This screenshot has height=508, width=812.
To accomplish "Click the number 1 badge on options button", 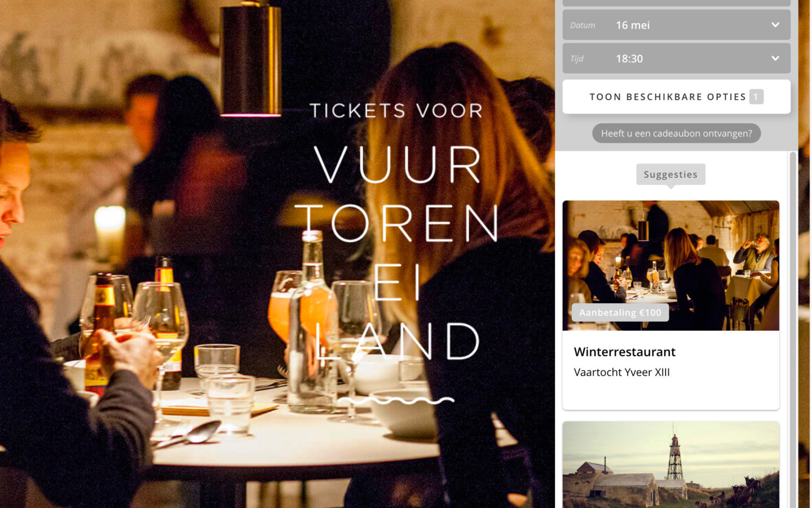I will pos(756,97).
